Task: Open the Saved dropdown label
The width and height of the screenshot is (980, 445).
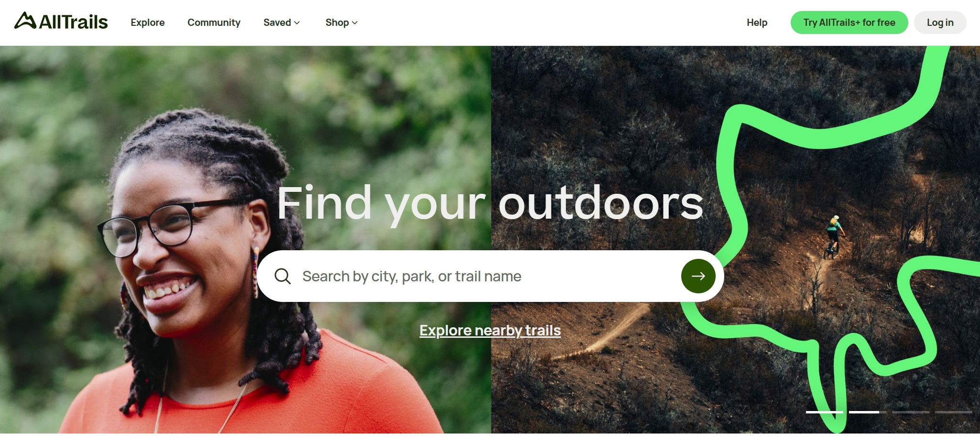Action: tap(277, 22)
